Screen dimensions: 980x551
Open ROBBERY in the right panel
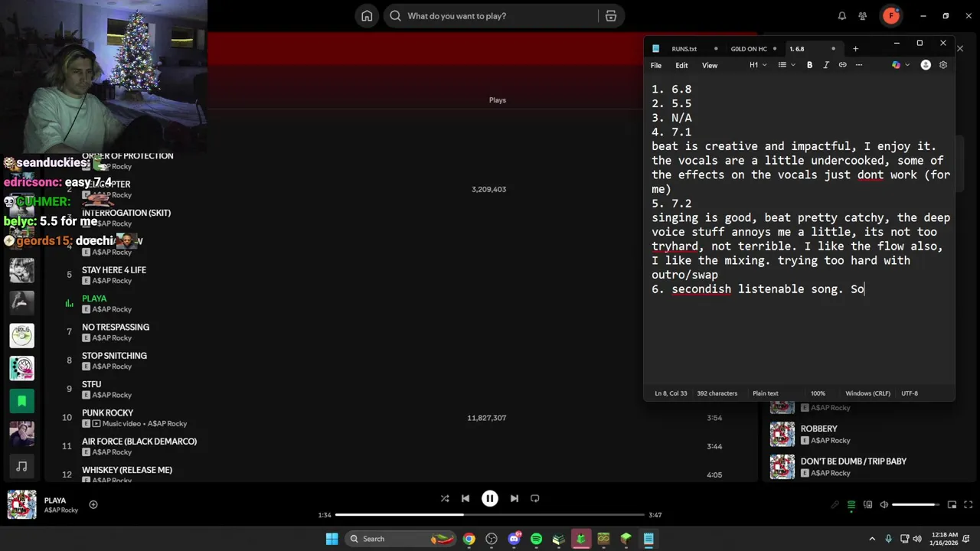(x=818, y=429)
